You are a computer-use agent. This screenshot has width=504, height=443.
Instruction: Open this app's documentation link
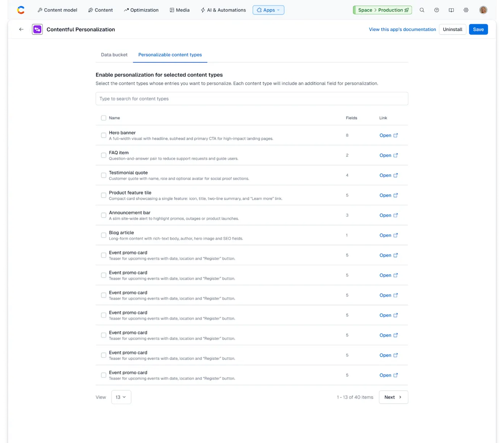(x=402, y=29)
